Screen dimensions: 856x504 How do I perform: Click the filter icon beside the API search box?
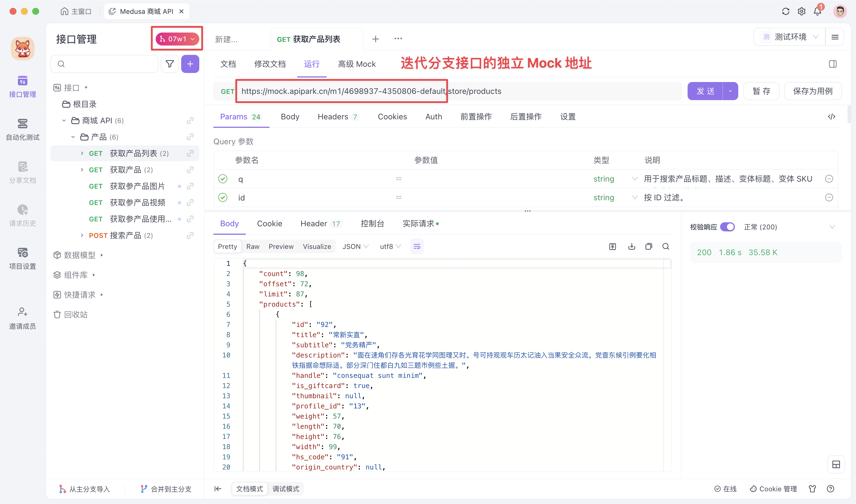170,64
